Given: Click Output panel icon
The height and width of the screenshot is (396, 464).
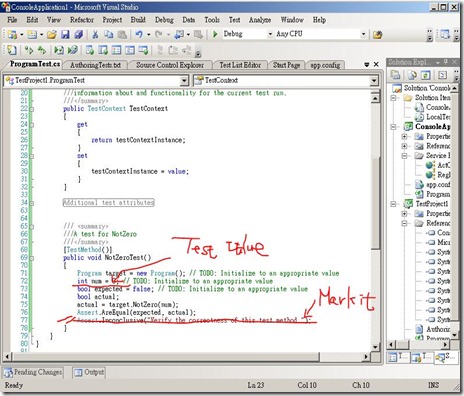Looking at the screenshot, I should pyautogui.click(x=78, y=372).
